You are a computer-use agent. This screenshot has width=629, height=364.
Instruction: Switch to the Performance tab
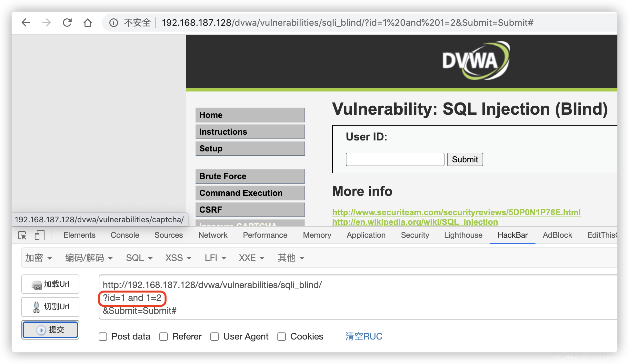(265, 235)
